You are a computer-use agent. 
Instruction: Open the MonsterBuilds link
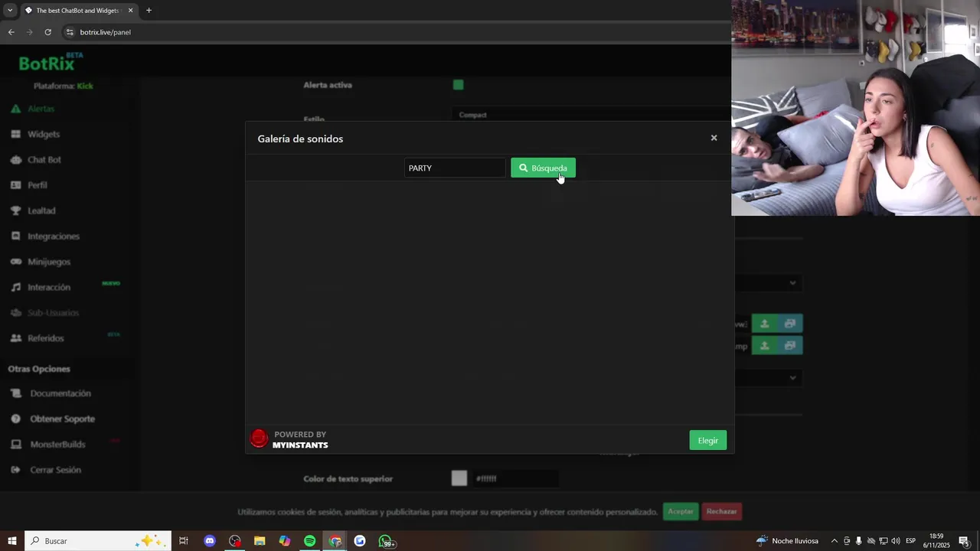click(57, 445)
